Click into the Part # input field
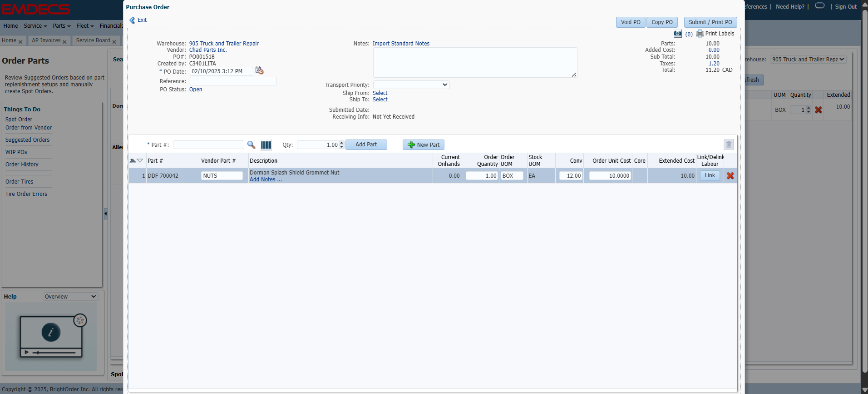The height and width of the screenshot is (394, 868). [208, 145]
